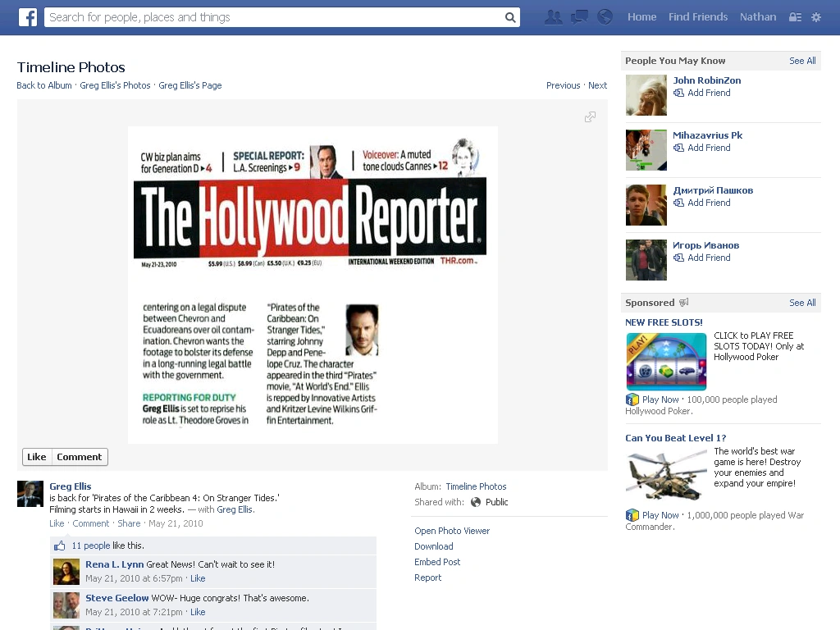Click See All for People You May Know

click(x=802, y=61)
